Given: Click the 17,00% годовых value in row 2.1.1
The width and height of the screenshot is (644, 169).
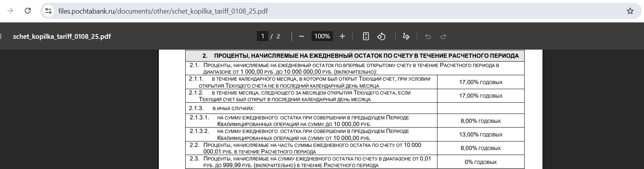Looking at the screenshot, I should click(x=480, y=82).
